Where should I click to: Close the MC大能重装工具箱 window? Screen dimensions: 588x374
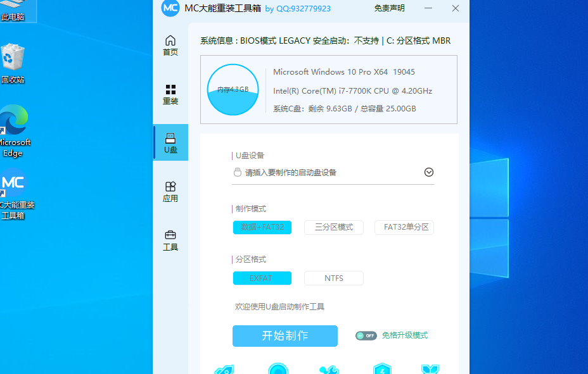click(455, 8)
